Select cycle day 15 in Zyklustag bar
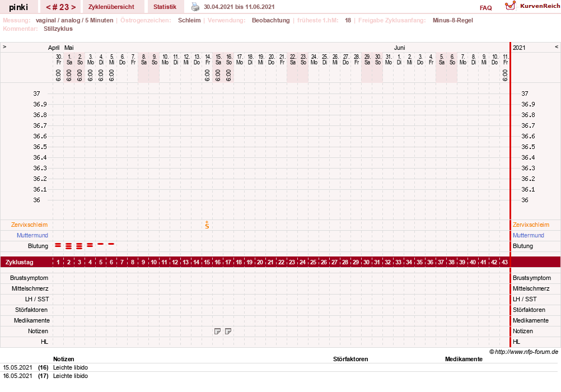561x392 pixels. pyautogui.click(x=207, y=263)
